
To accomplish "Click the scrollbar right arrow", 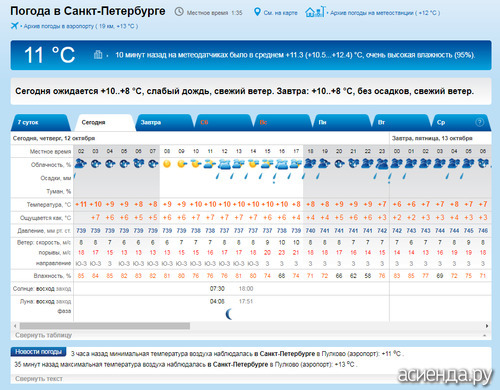I will pos(487,326).
